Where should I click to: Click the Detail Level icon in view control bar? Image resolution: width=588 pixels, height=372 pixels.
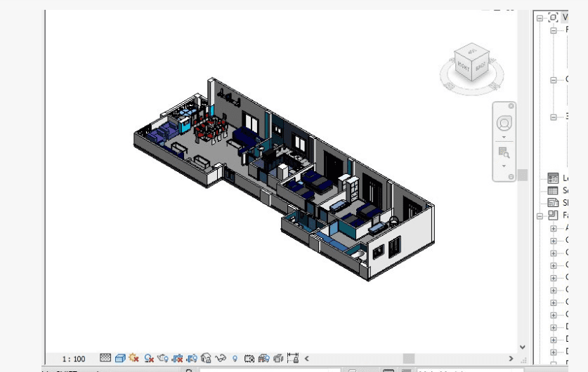coord(106,359)
